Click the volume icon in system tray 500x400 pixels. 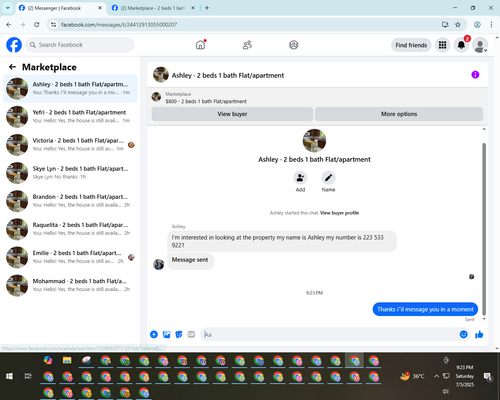tap(446, 391)
